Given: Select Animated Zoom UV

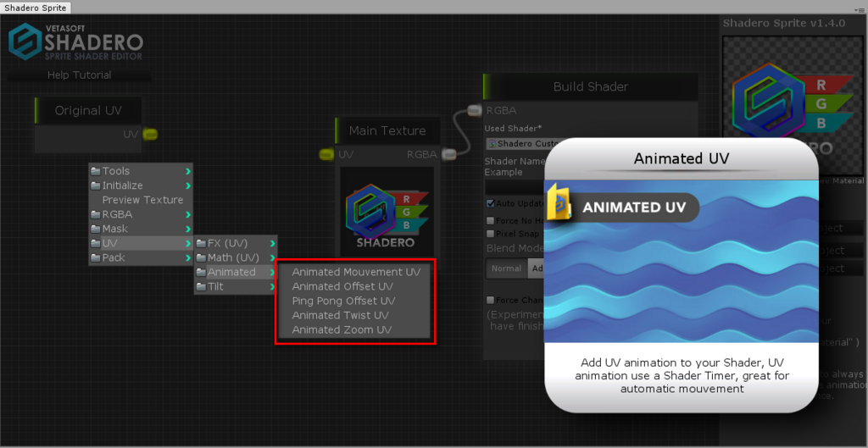Looking at the screenshot, I should [x=342, y=329].
